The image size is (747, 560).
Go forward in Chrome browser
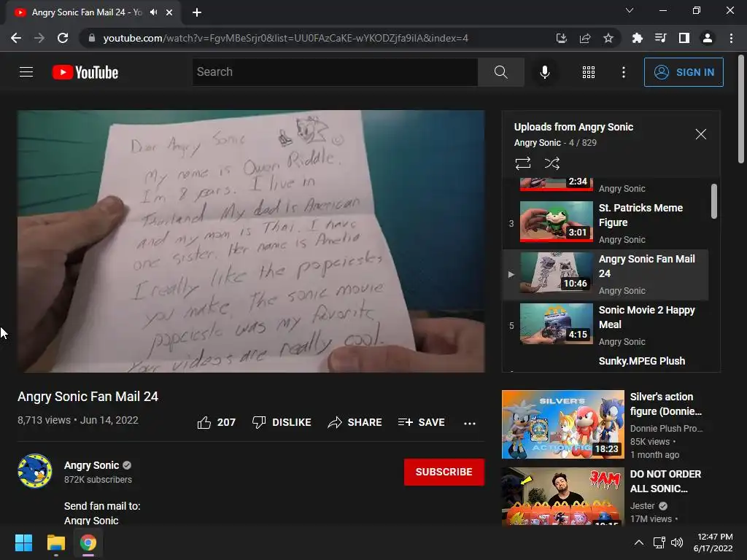click(x=39, y=38)
